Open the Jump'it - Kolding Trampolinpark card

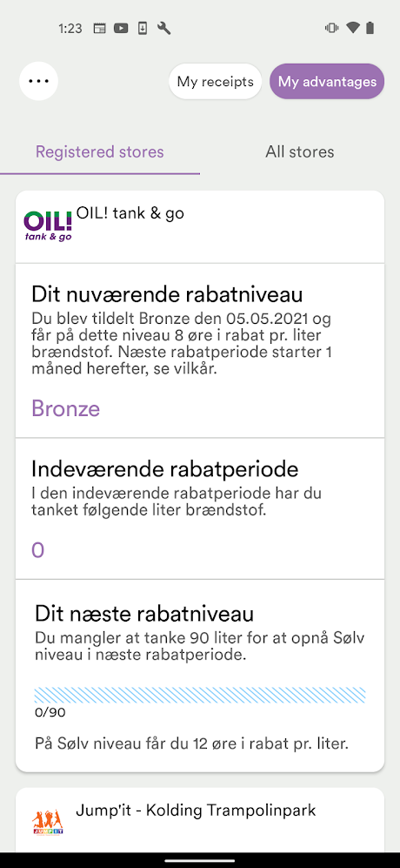200,820
